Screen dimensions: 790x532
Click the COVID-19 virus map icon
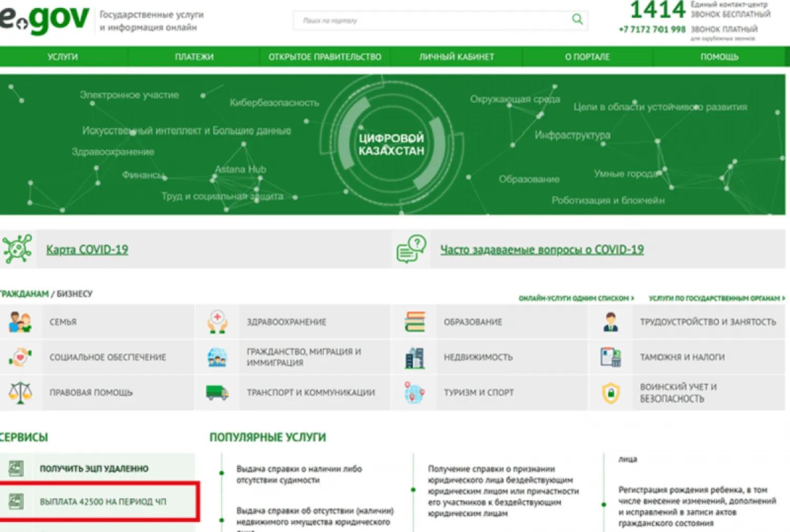pyautogui.click(x=17, y=249)
